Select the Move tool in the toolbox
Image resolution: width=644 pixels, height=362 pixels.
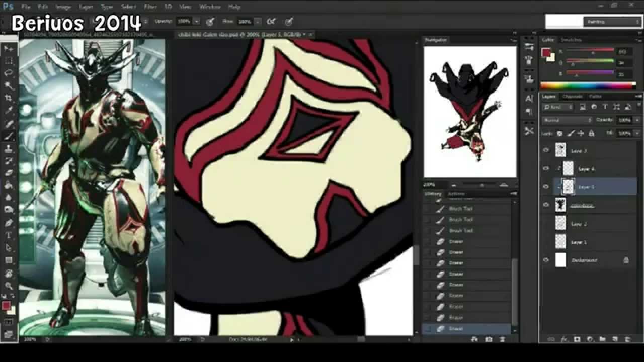[x=9, y=49]
